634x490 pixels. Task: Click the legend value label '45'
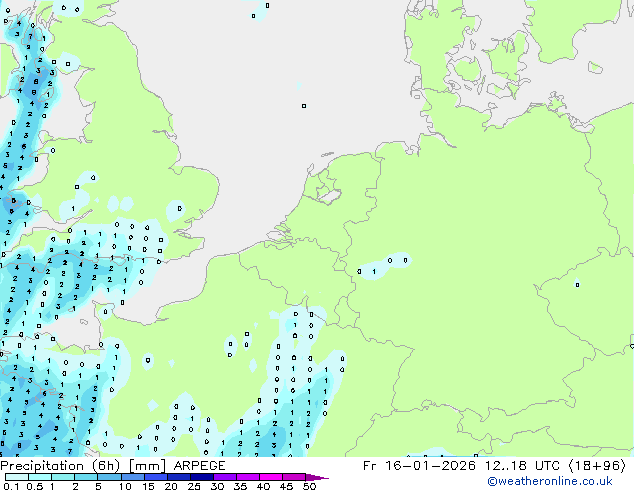(x=286, y=486)
